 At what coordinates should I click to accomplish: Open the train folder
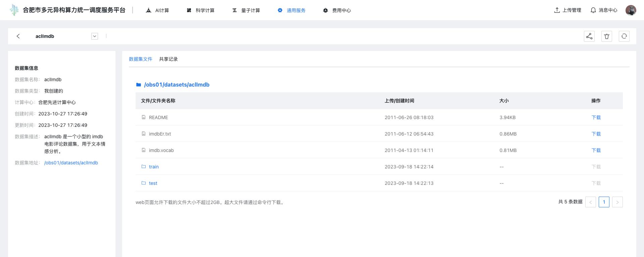tap(154, 167)
